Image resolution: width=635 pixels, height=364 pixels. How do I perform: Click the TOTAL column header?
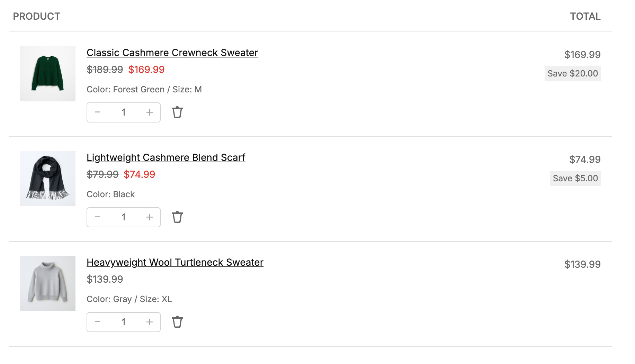tap(585, 16)
